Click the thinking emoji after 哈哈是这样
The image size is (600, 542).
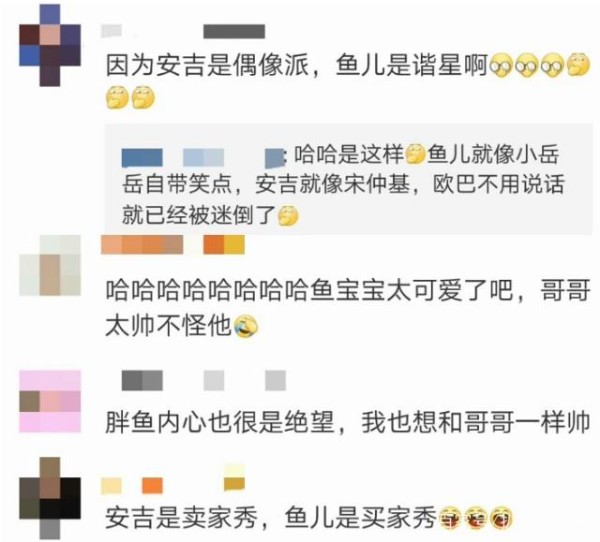(416, 155)
